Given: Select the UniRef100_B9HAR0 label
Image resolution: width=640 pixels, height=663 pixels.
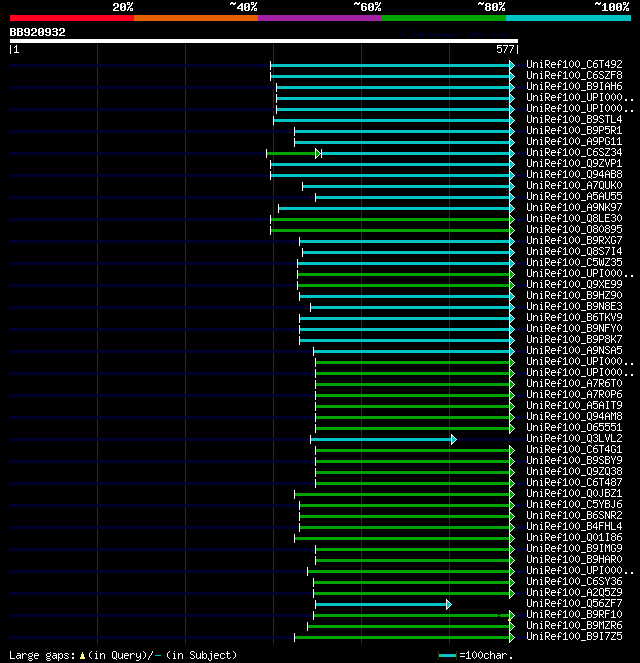Looking at the screenshot, I should pyautogui.click(x=574, y=559).
